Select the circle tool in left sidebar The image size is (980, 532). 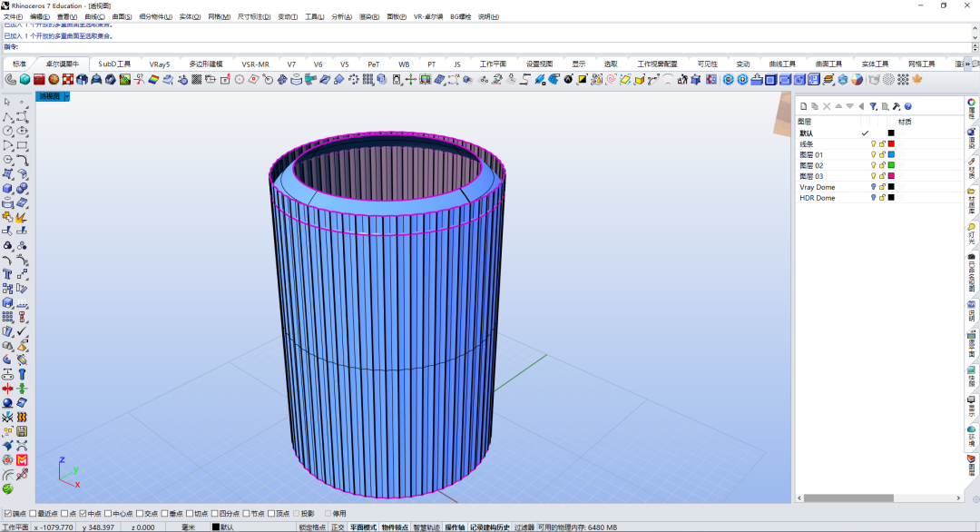tap(7, 132)
